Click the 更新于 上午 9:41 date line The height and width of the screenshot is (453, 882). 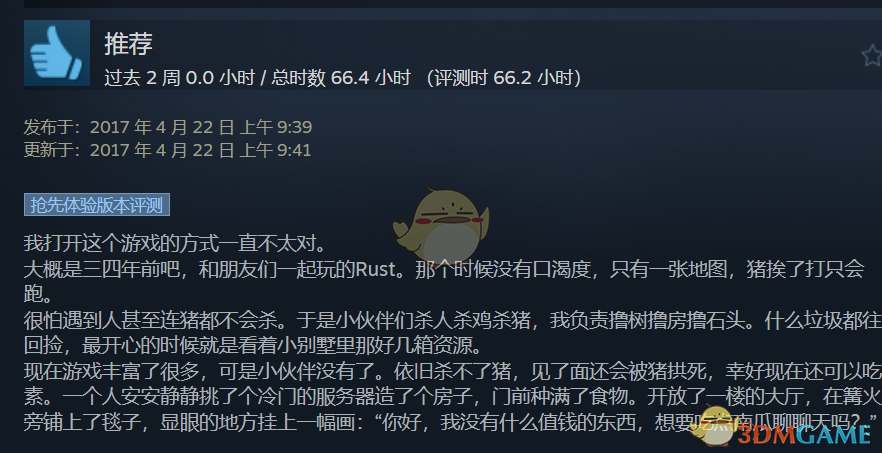pos(167,150)
